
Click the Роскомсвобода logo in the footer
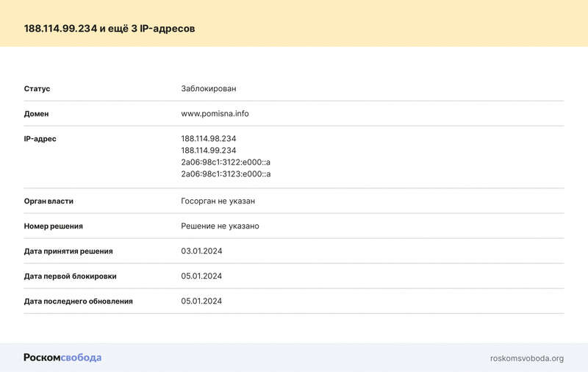[62, 357]
